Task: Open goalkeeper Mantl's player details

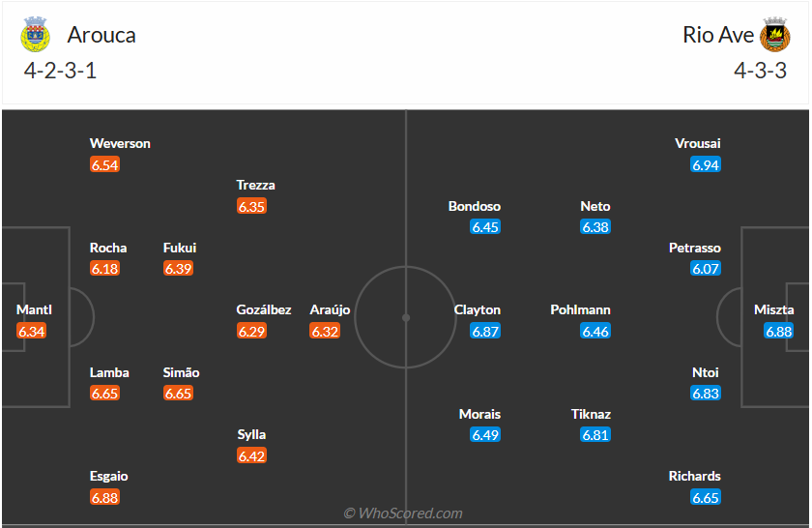Action: 34,310
